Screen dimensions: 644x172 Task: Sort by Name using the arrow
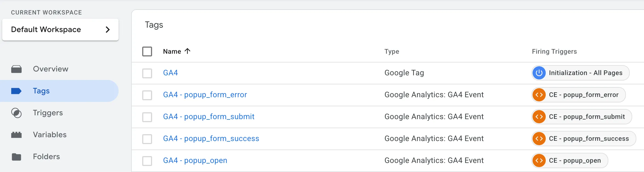(187, 51)
